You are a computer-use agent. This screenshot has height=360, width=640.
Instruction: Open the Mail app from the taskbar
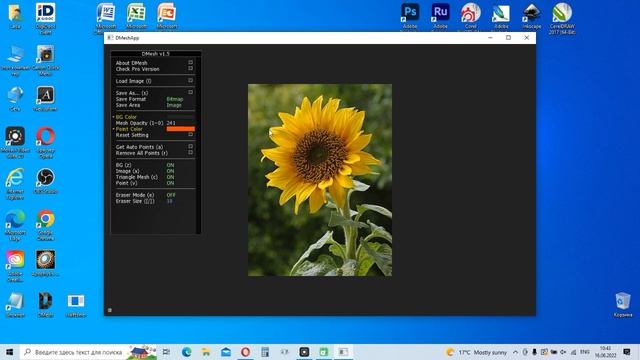point(226,352)
